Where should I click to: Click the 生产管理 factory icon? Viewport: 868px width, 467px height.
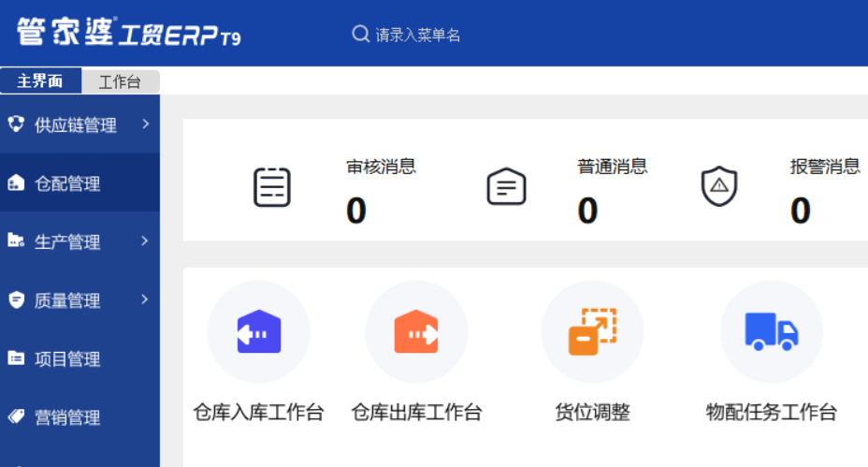(16, 241)
